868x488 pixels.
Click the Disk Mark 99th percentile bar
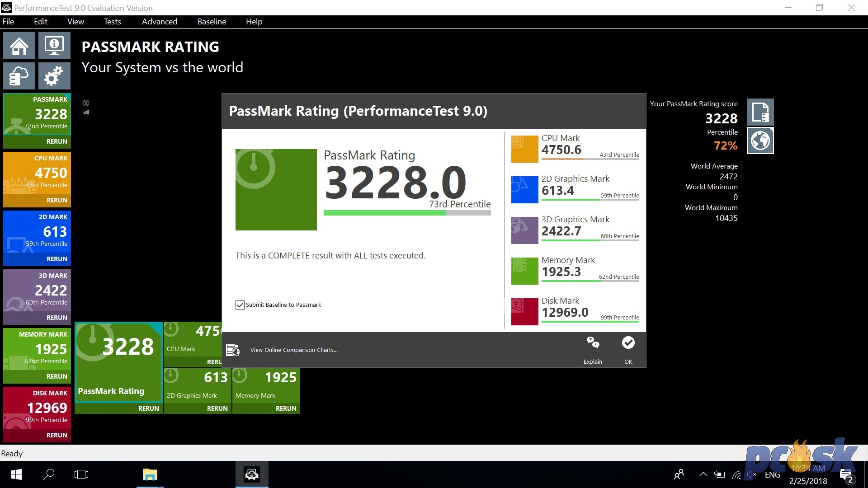click(590, 322)
